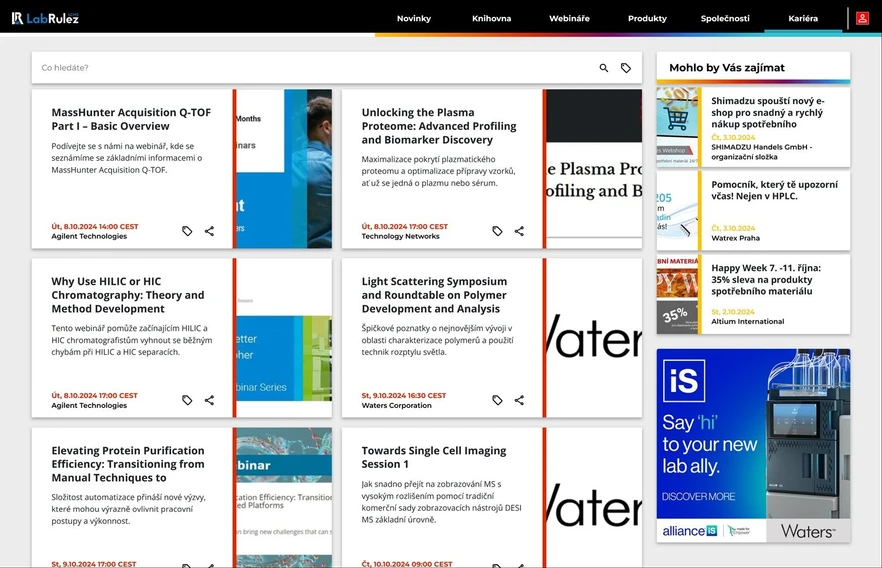This screenshot has height=568, width=882.
Task: Open Towards Single Cell Imaging Session 1 title
Action: pyautogui.click(x=434, y=457)
